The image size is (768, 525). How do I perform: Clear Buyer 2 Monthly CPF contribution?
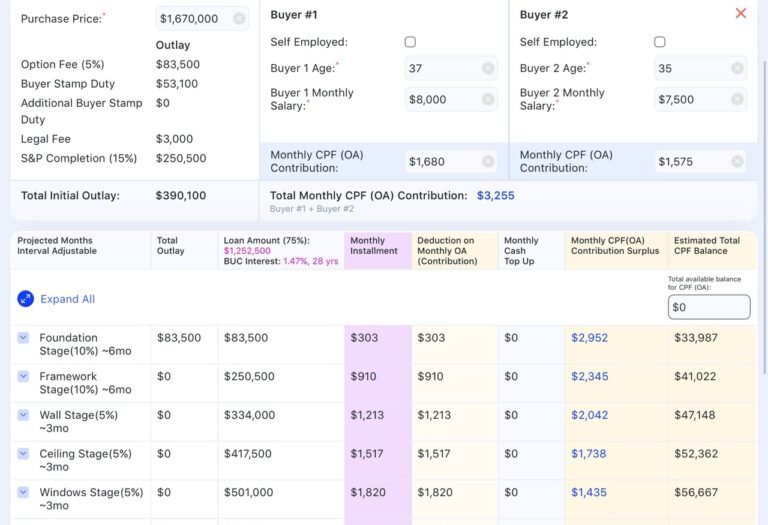[x=737, y=161]
